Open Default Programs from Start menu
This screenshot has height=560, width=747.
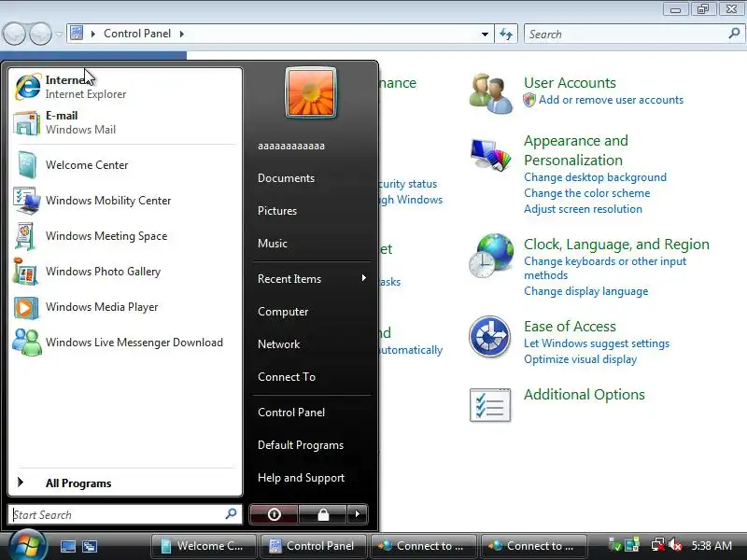pos(301,445)
